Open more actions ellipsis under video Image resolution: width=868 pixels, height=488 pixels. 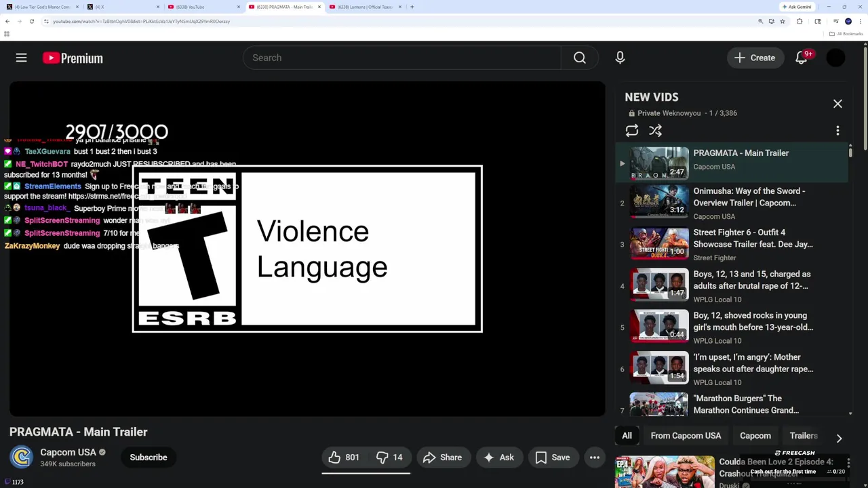(x=595, y=457)
